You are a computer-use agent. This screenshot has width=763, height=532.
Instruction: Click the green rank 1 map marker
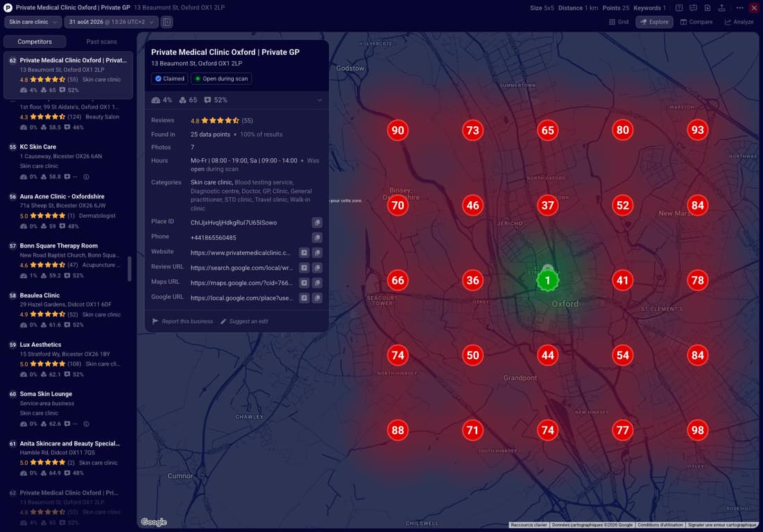tap(547, 280)
